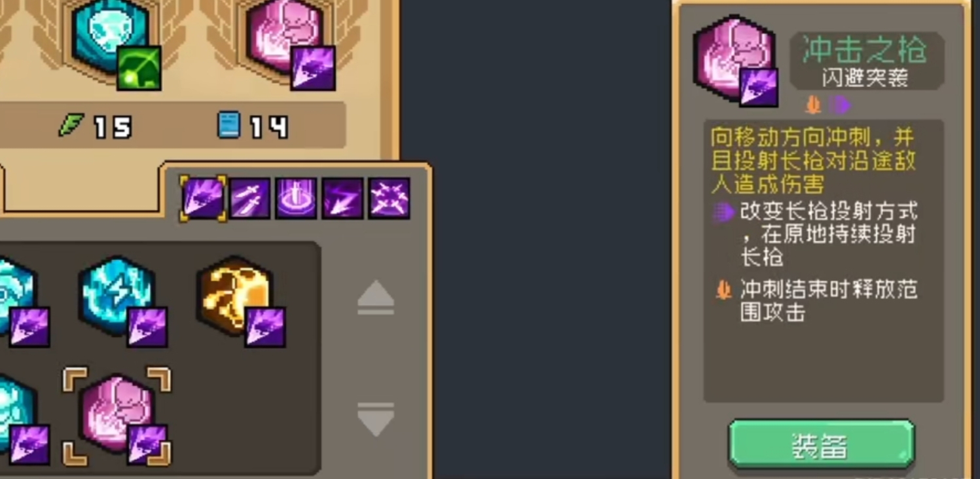Select the lightning arrow skill tab

coord(342,198)
